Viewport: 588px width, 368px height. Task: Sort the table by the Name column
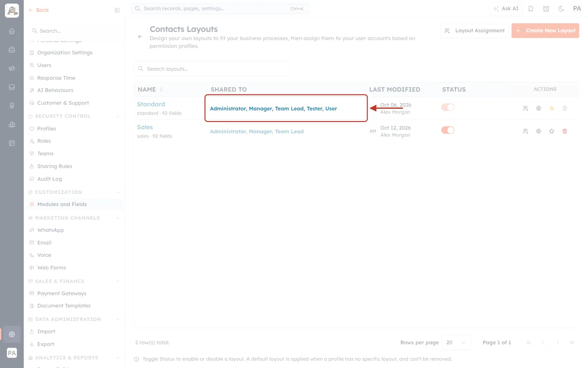(x=150, y=90)
